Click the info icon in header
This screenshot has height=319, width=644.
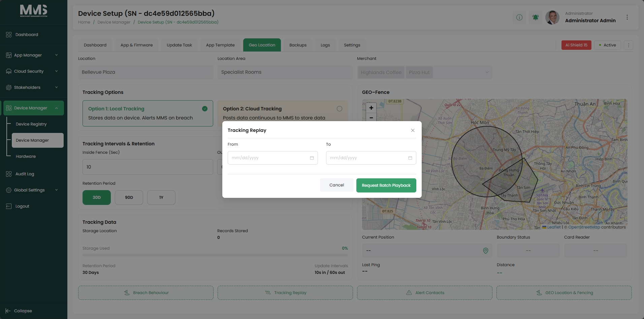tap(519, 17)
